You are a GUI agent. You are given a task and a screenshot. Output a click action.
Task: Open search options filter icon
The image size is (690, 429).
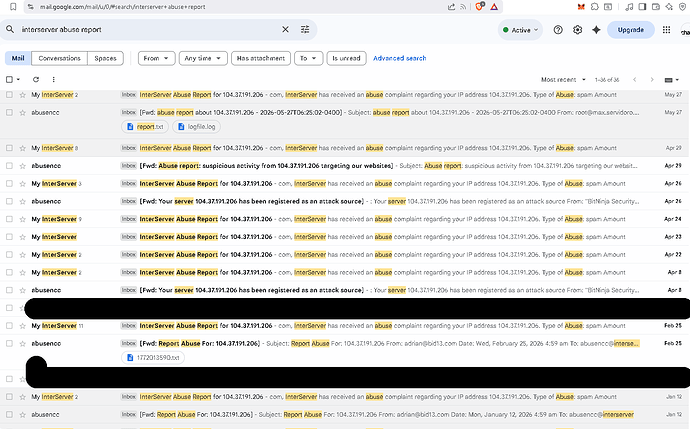click(305, 29)
